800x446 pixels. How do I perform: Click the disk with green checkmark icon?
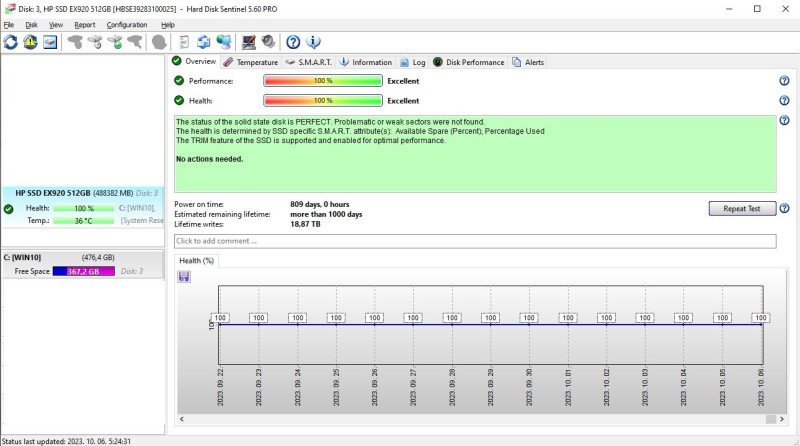(x=115, y=42)
